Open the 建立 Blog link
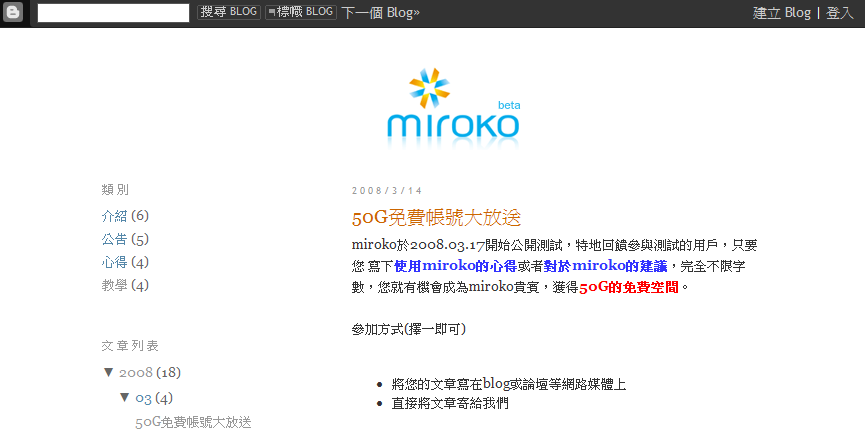The width and height of the screenshot is (865, 436). [x=781, y=13]
